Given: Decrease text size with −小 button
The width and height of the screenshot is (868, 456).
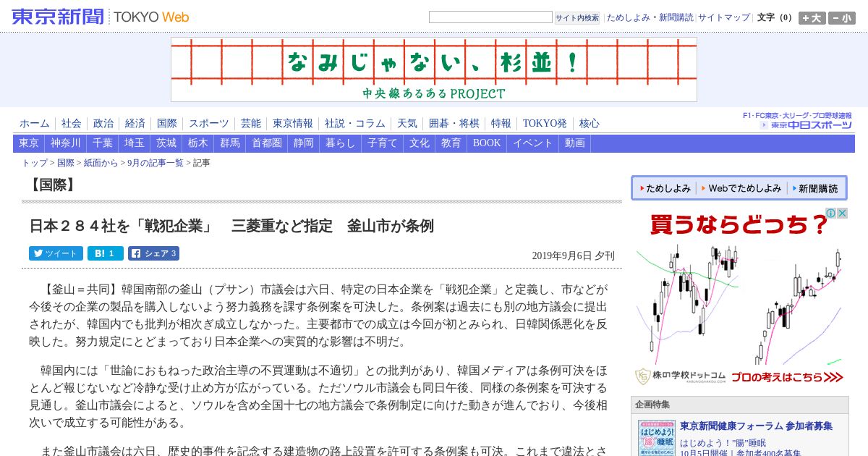Looking at the screenshot, I should (842, 18).
